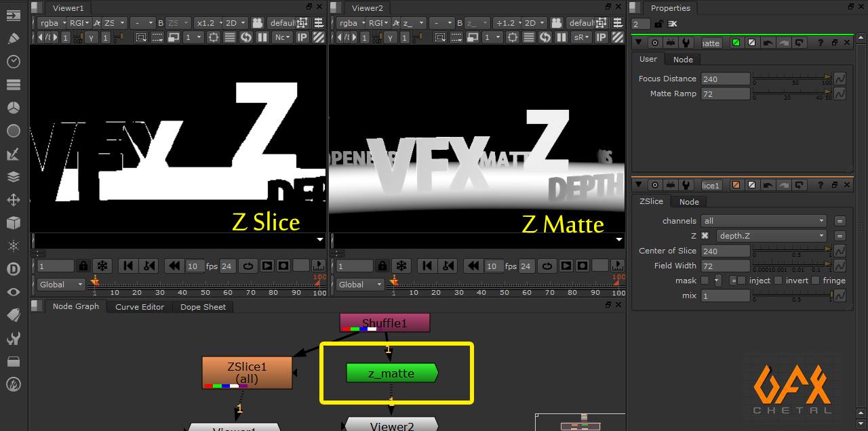Open the channels dropdown set to all
Viewport: 868px width, 431px height.
pos(764,221)
